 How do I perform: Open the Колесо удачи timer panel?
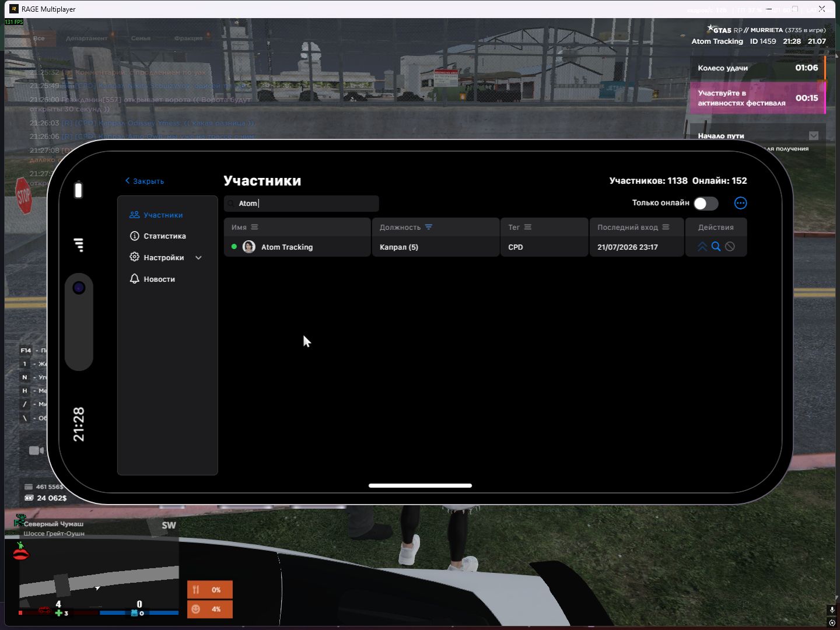pyautogui.click(x=758, y=68)
